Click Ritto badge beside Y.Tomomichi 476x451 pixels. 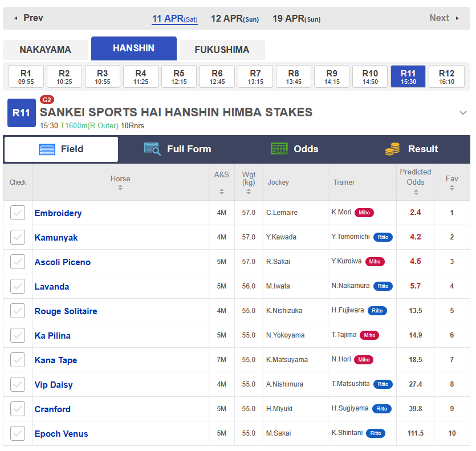[383, 237]
